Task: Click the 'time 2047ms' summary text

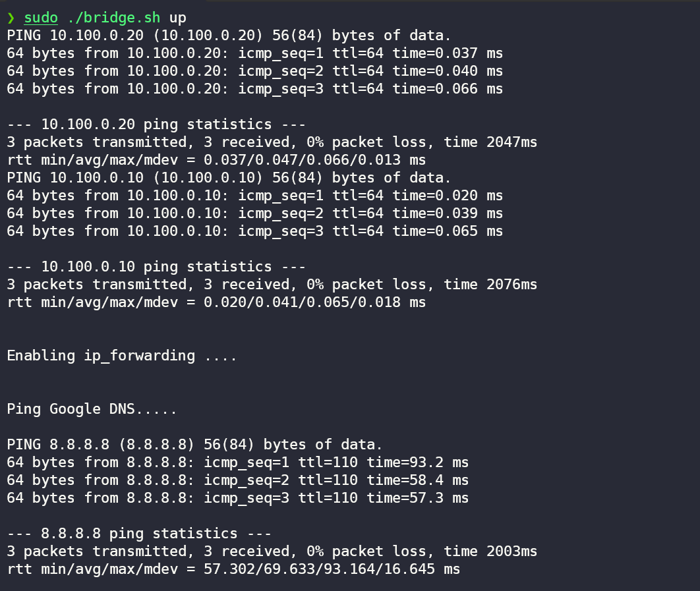Action: coord(490,142)
